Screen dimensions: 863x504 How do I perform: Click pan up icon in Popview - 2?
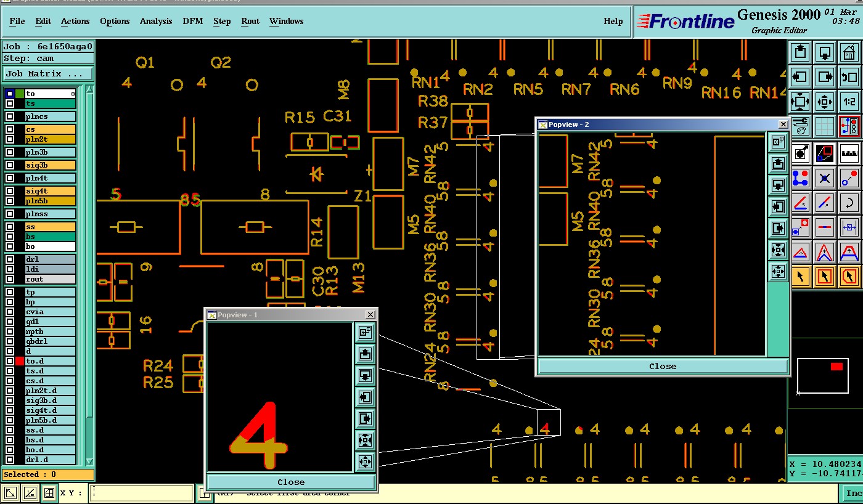point(777,163)
